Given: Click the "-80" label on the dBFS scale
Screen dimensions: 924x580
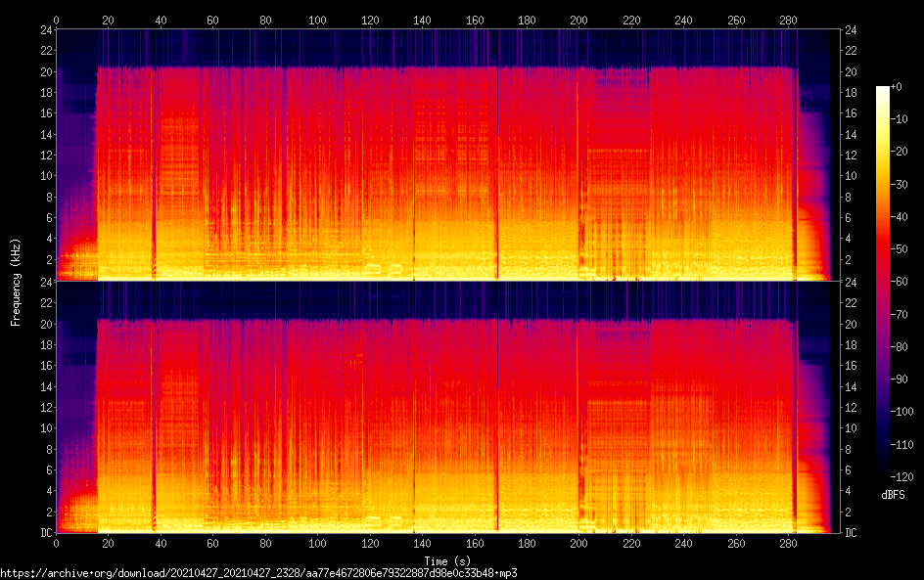Looking at the screenshot, I should click(900, 347).
